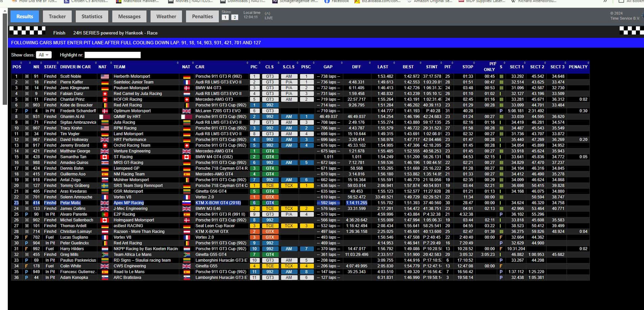Click the orange GTX class badge for Vortex V8 701

(270, 197)
